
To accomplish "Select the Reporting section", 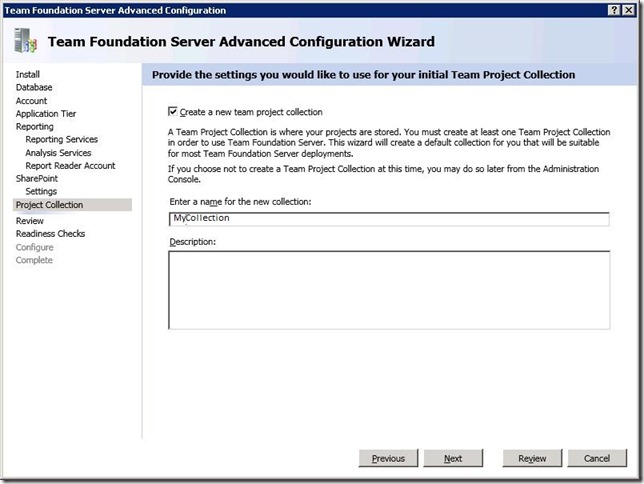I will [x=35, y=127].
